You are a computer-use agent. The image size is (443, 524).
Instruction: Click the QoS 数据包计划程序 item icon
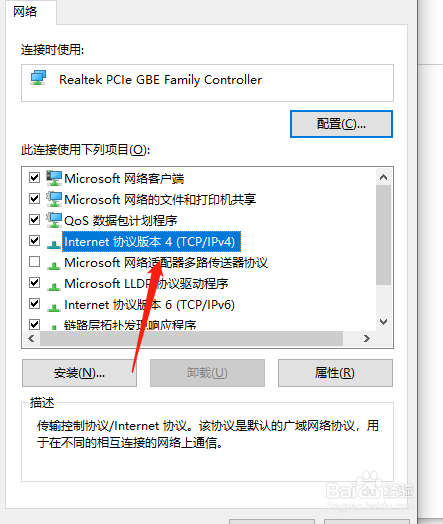point(54,220)
